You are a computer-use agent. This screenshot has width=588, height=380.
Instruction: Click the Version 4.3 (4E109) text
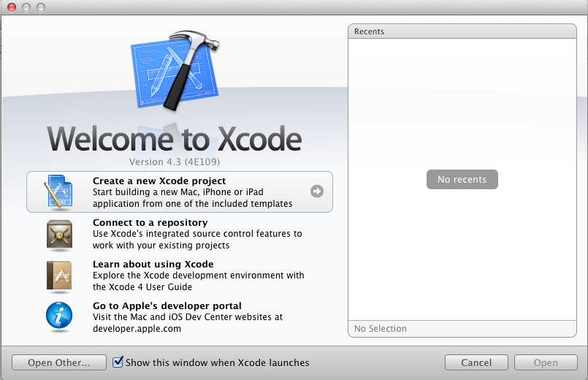click(175, 161)
